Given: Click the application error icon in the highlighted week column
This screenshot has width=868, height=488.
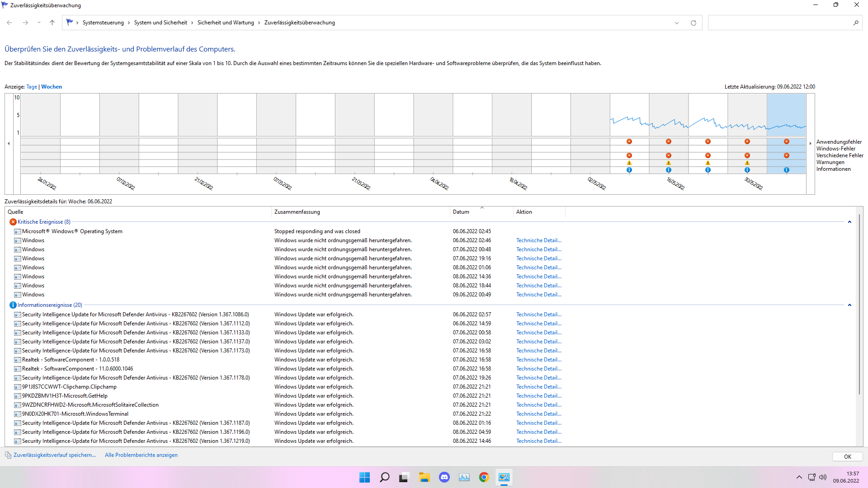Looking at the screenshot, I should click(x=787, y=141).
